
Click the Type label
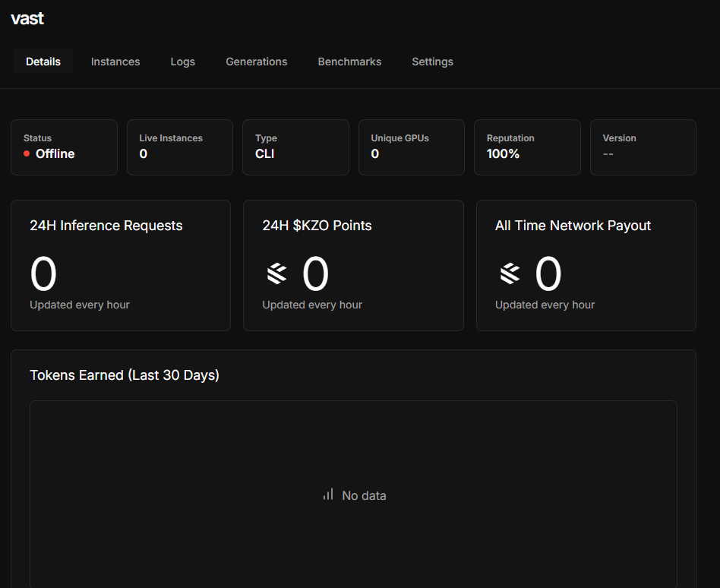[x=266, y=138]
